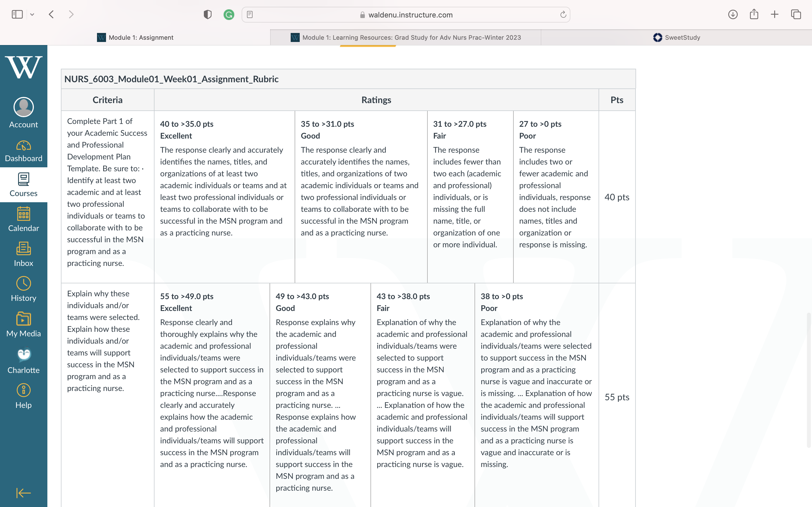
Task: Collapse the global navigation sidebar
Action: [x=23, y=493]
